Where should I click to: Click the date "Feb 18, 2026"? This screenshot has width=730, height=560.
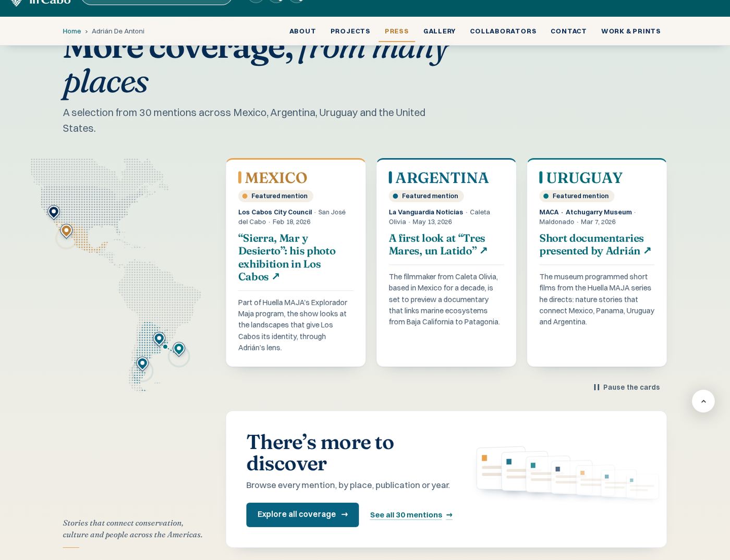(x=291, y=222)
